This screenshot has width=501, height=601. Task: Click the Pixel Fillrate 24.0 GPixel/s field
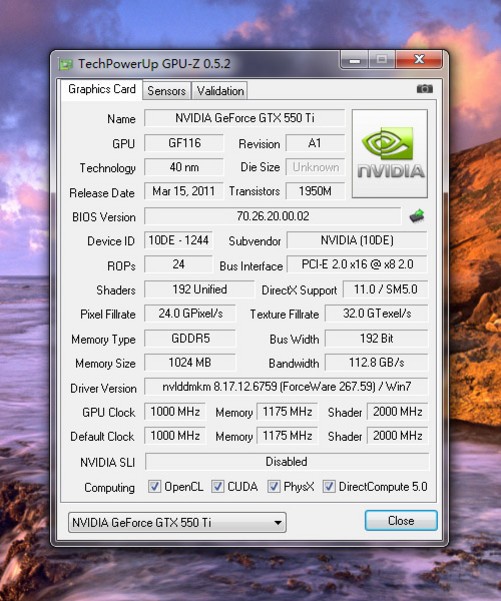[x=190, y=314]
